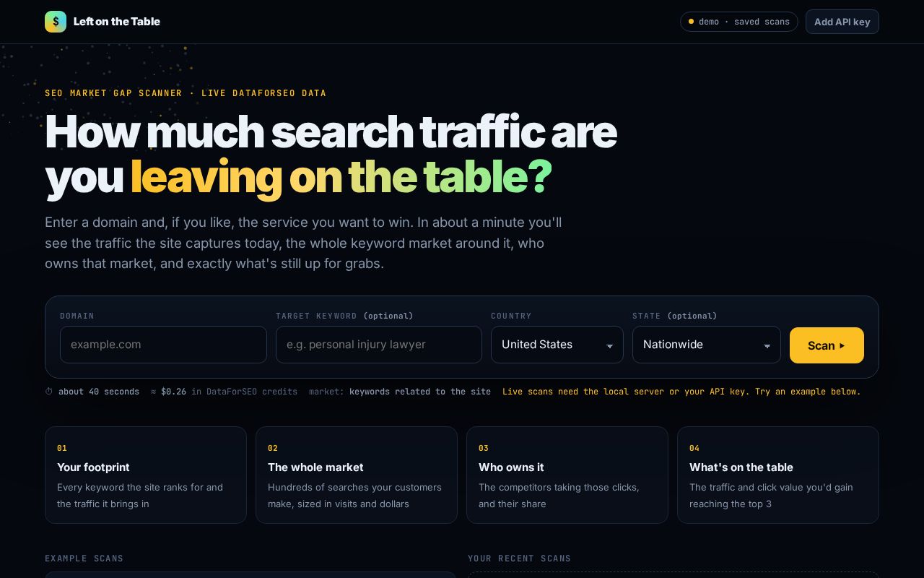Viewport: 924px width, 578px height.
Task: Click the 'keywords related to the site' text
Action: pyautogui.click(x=420, y=392)
